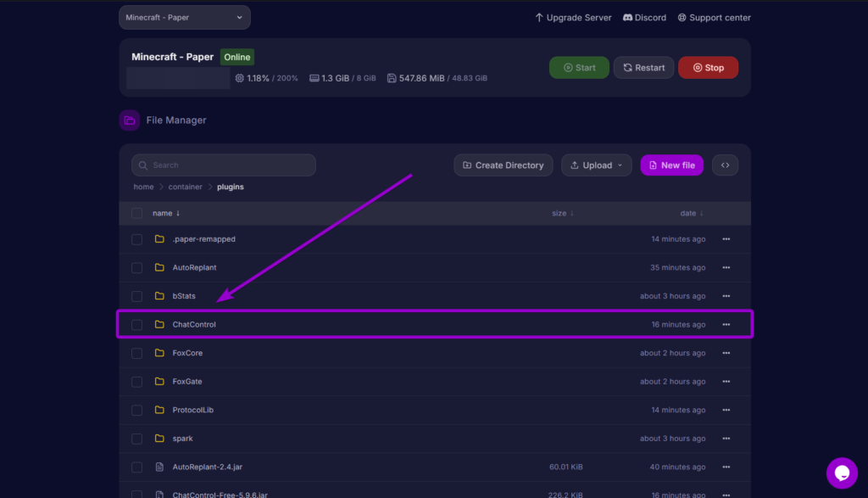The image size is (868, 498).
Task: Sort files by size column
Action: [562, 213]
